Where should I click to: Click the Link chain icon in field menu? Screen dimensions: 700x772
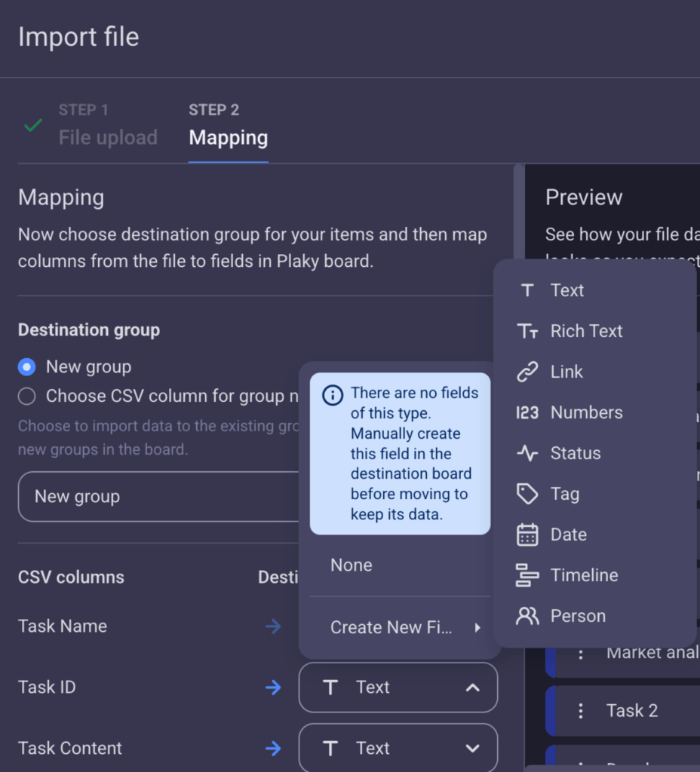click(528, 372)
